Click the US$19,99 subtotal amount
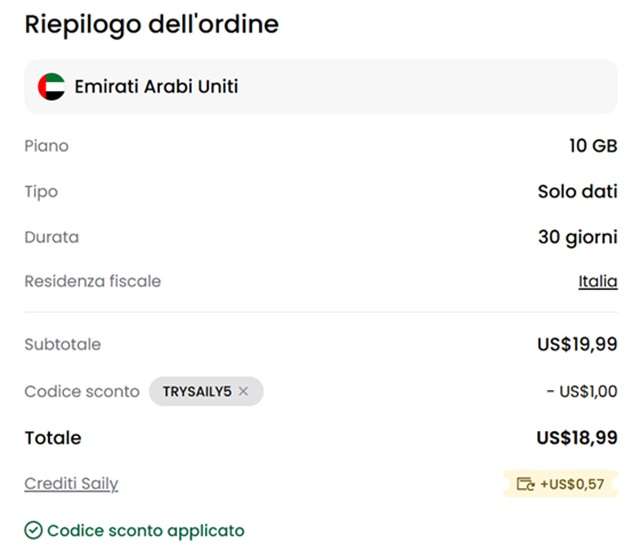640x559 pixels. [577, 345]
